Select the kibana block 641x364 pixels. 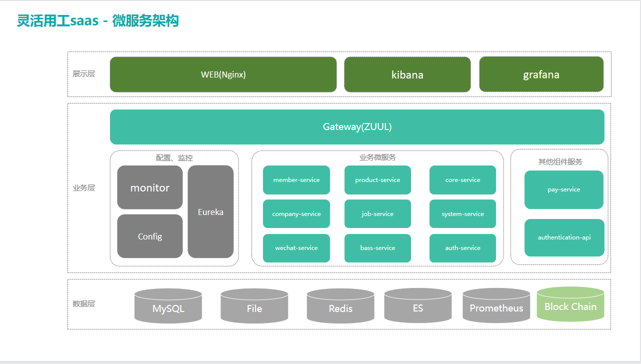(407, 74)
